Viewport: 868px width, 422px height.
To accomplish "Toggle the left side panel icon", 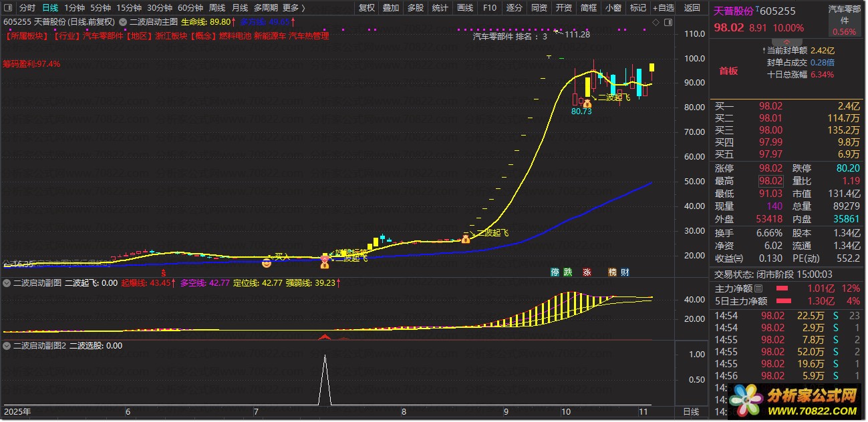I will click(x=9, y=8).
